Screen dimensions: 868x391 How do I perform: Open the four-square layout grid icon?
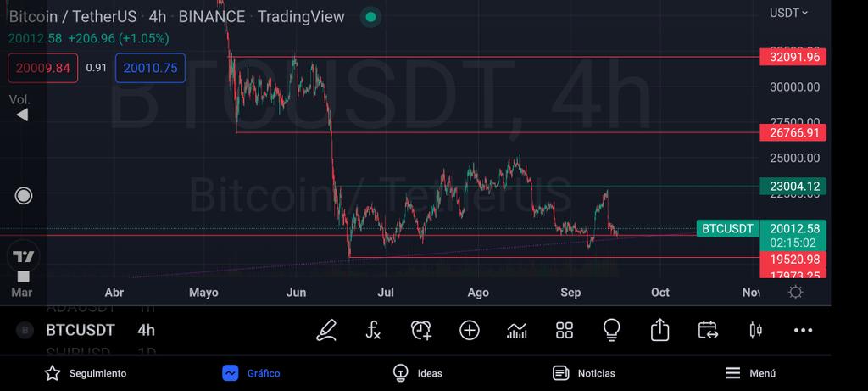[x=564, y=331]
